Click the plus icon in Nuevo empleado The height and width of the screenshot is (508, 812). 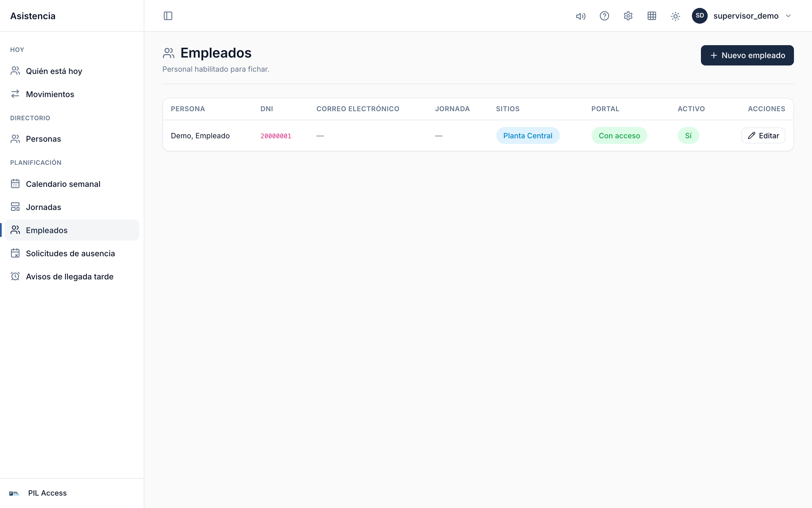pos(714,55)
